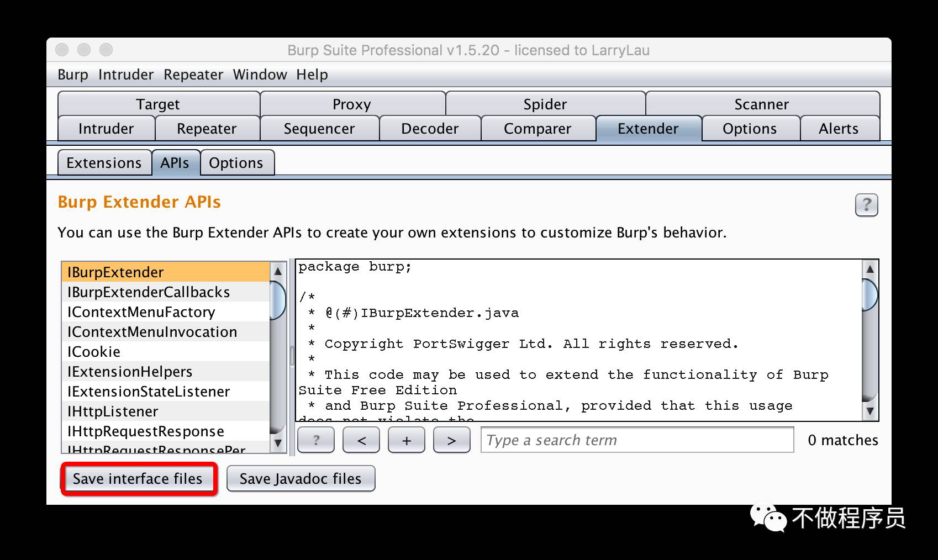Click the plus search options button
Image resolution: width=938 pixels, height=560 pixels.
tap(407, 440)
